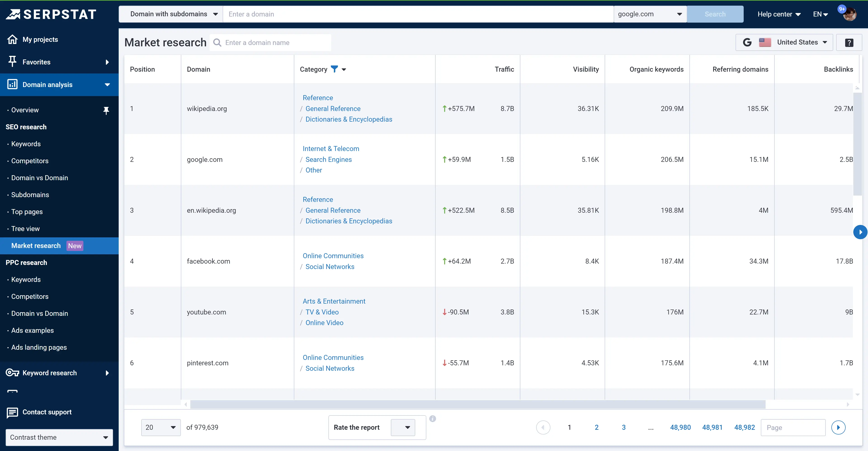This screenshot has width=868, height=451.
Task: Click the Domain analysis sidebar icon
Action: [12, 84]
